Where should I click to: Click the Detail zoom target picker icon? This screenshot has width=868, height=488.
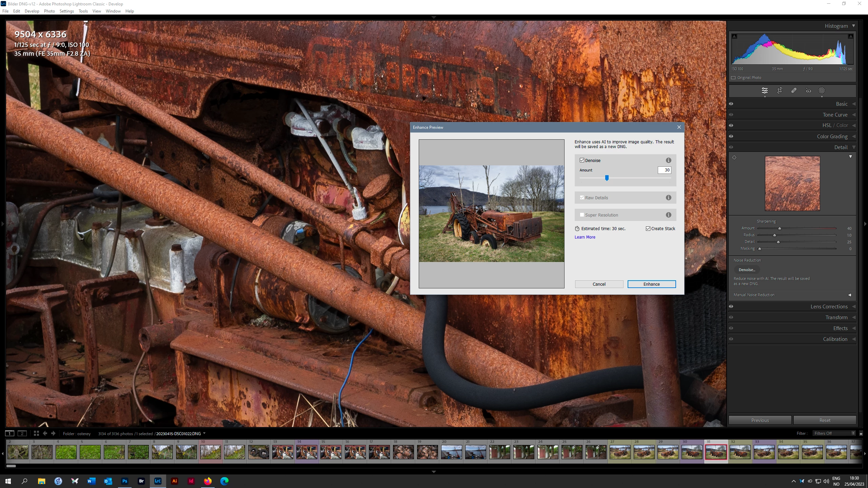pos(734,157)
